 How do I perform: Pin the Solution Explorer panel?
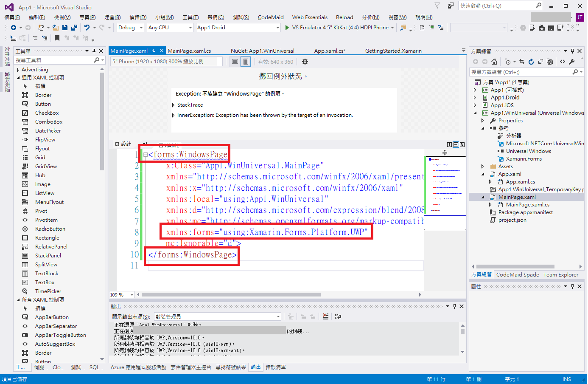click(x=572, y=51)
